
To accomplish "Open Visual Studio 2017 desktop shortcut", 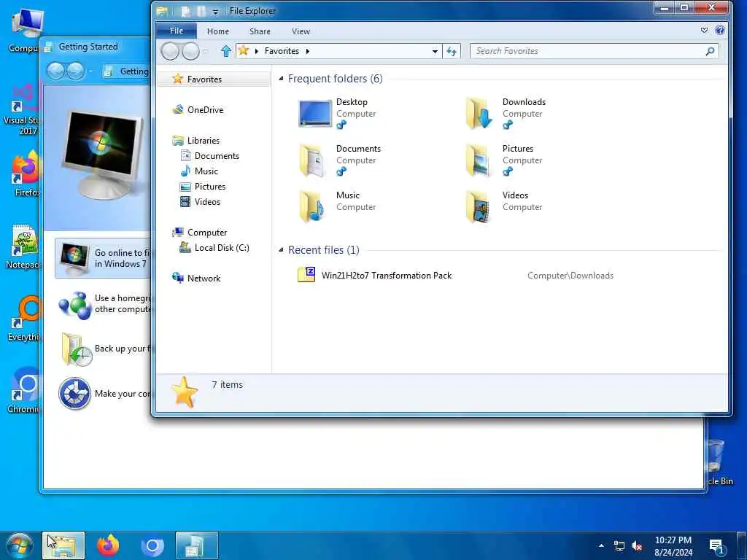I will [x=22, y=110].
